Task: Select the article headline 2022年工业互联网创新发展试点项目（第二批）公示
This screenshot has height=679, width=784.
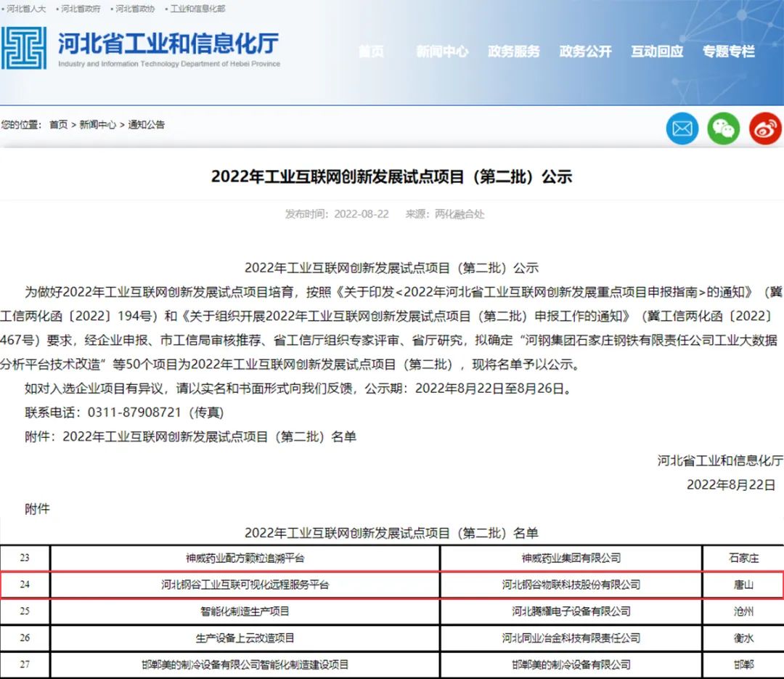Action: pyautogui.click(x=391, y=176)
